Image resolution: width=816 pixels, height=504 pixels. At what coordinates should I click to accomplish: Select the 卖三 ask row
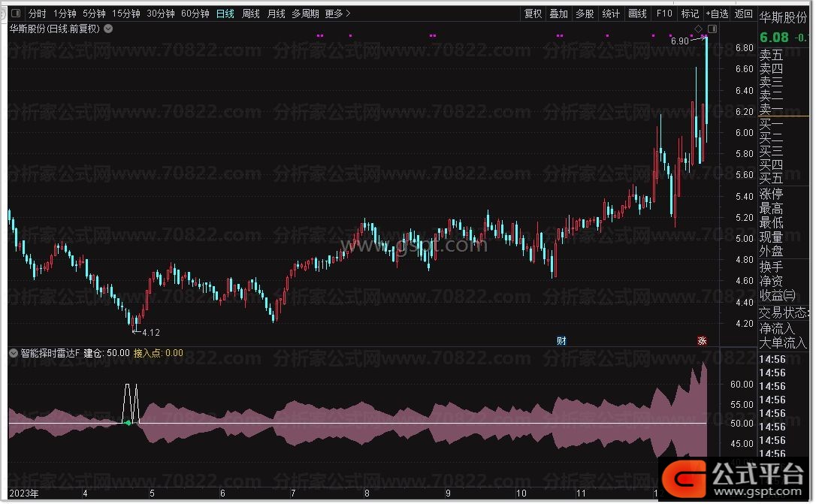pos(771,82)
